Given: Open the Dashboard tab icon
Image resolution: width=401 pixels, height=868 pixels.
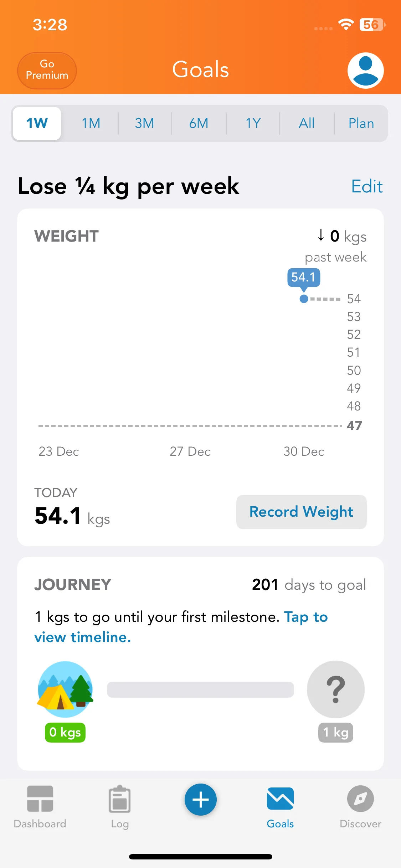Looking at the screenshot, I should tap(40, 799).
